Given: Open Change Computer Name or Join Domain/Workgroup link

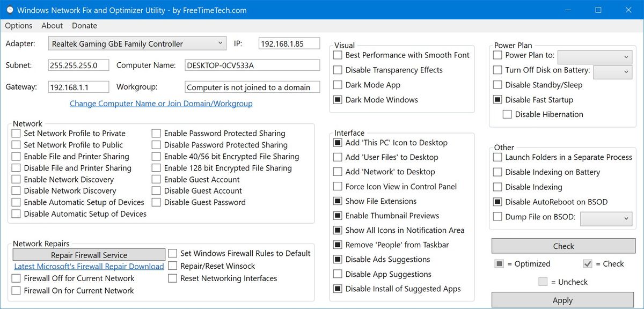Looking at the screenshot, I should tap(160, 103).
